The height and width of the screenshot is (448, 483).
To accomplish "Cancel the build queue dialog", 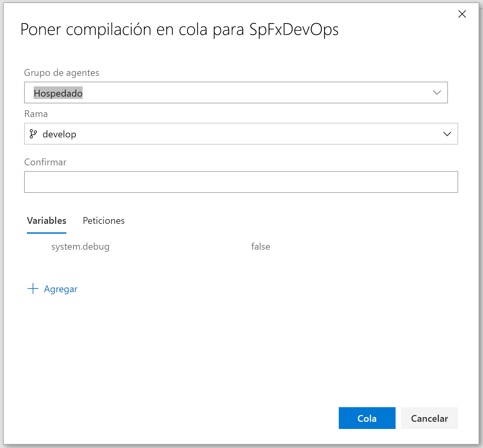I will [x=429, y=418].
